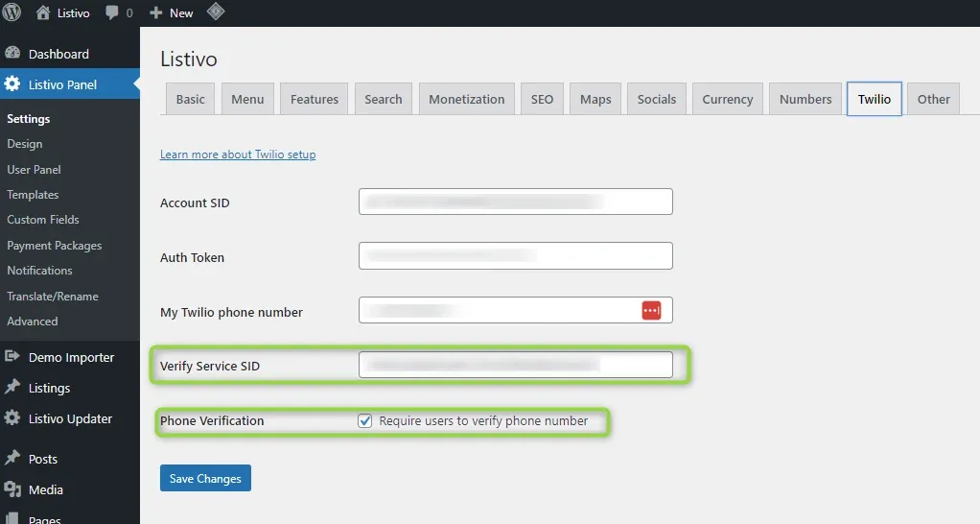
Task: Open Dashboard in the sidebar
Action: pos(58,54)
